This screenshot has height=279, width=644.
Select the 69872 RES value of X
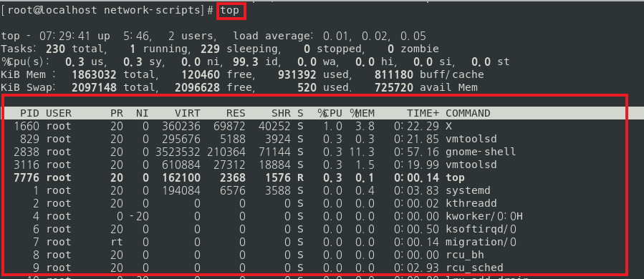click(229, 126)
